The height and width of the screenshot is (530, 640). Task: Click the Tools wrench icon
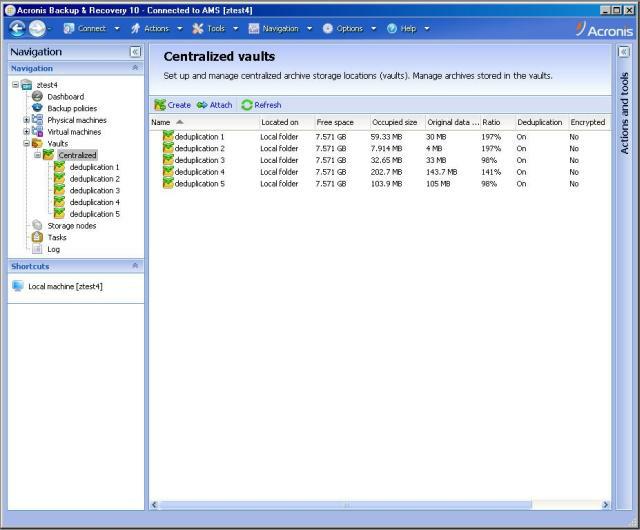(198, 28)
